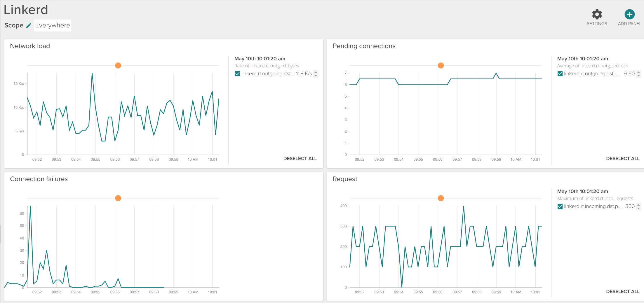
Task: Click the 6.50 value in Pending connections
Action: 629,74
